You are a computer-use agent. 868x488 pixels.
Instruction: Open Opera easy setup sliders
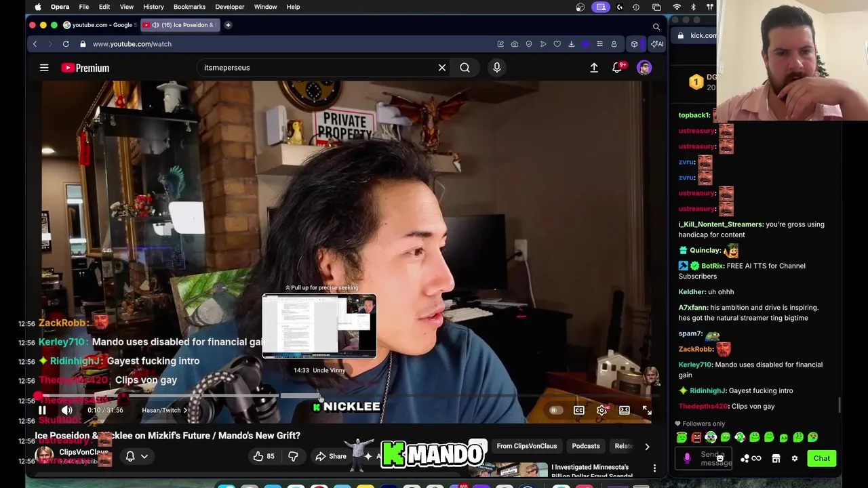pyautogui.click(x=599, y=44)
